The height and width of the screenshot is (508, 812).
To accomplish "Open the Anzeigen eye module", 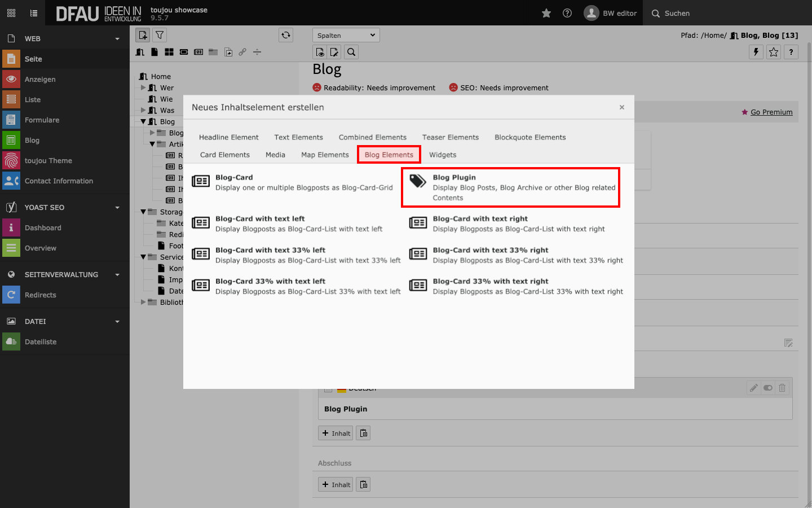I will point(11,80).
